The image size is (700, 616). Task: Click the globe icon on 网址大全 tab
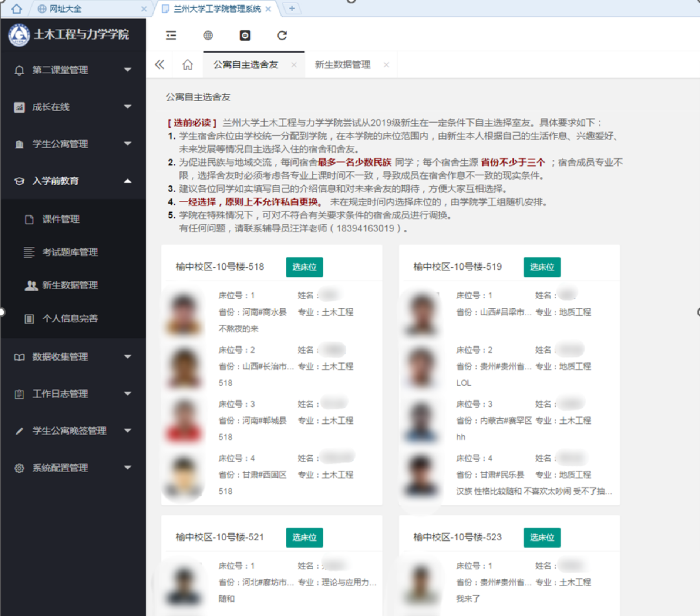(x=42, y=9)
